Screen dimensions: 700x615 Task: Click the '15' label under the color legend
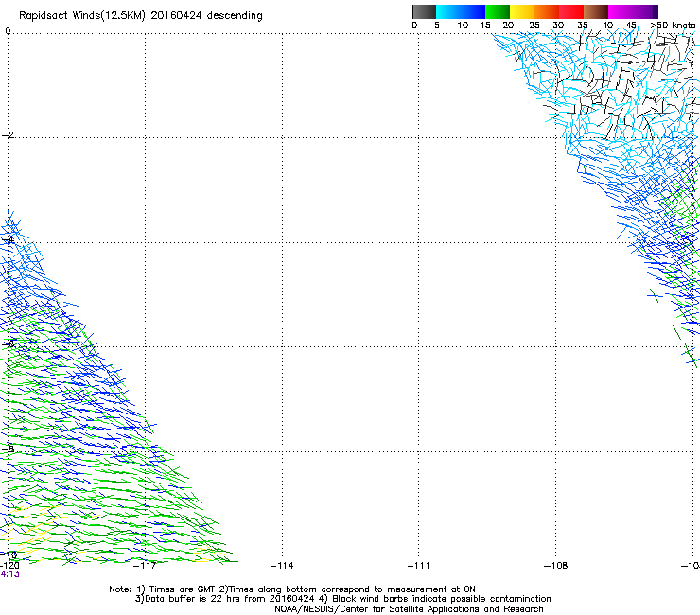click(x=485, y=26)
